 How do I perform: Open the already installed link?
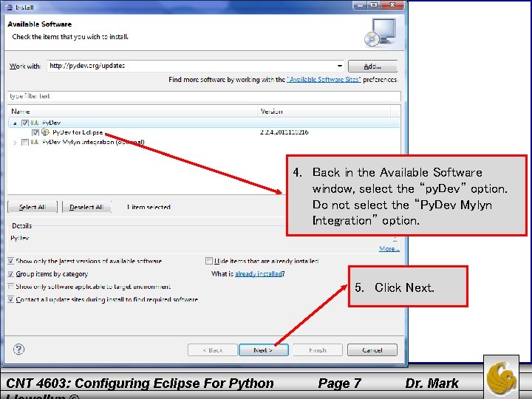pos(259,274)
